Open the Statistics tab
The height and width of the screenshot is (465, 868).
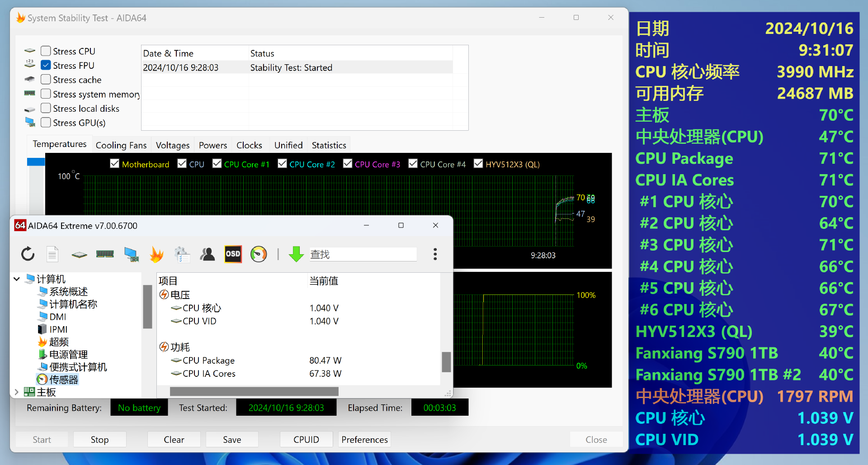pyautogui.click(x=329, y=145)
